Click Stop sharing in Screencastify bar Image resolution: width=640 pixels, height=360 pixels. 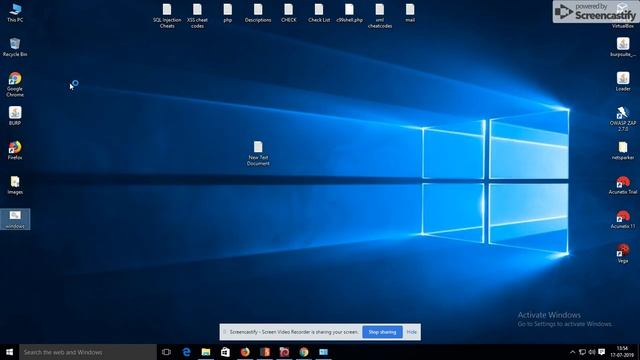click(x=382, y=332)
